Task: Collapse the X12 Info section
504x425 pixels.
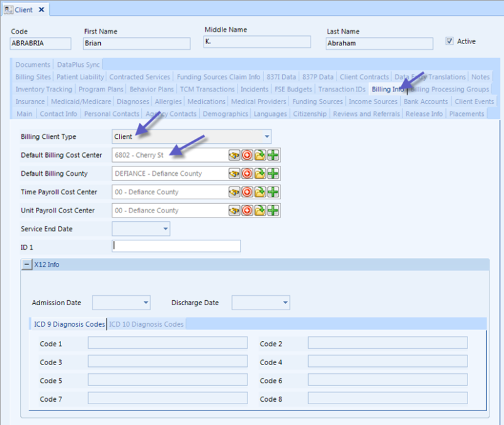Action: coord(27,265)
